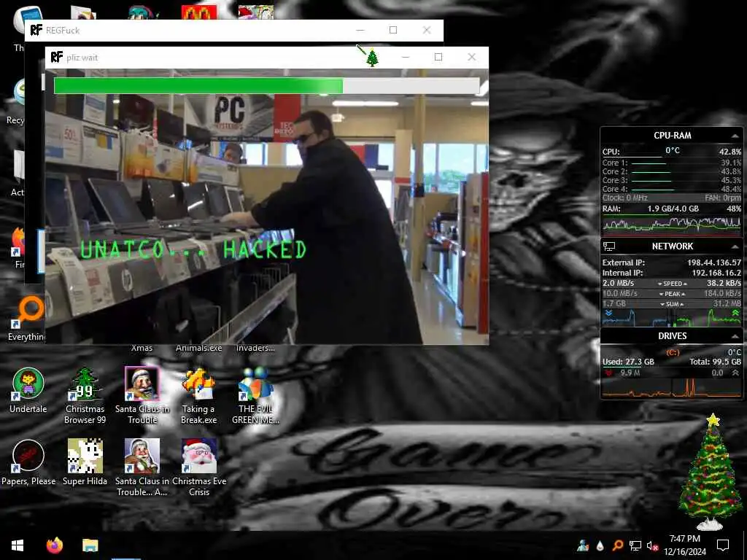The height and width of the screenshot is (560, 747).
Task: Select Santa Claus in Trouble... A... icon
Action: tap(142, 467)
